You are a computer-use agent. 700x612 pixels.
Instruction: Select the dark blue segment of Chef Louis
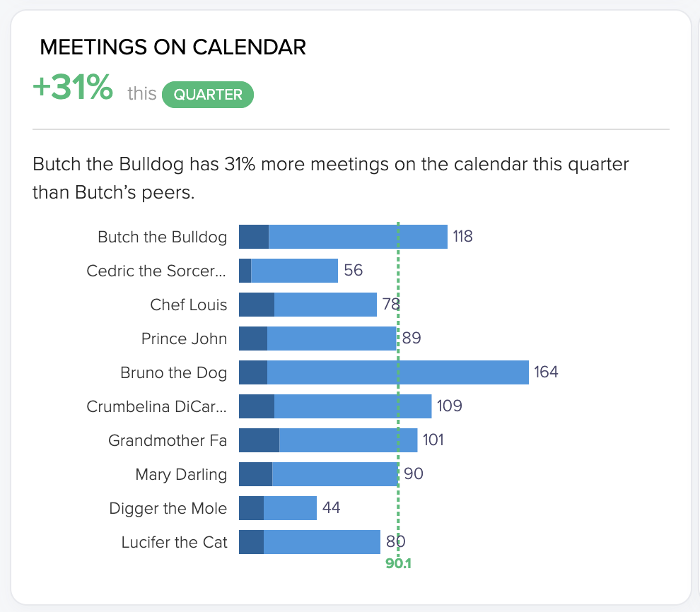257,305
